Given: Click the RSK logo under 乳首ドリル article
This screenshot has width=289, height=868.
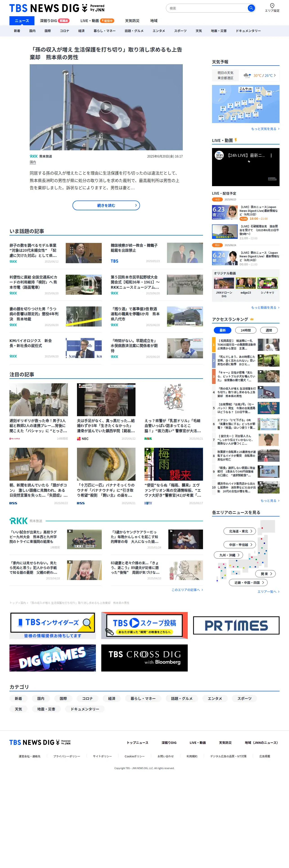Looking at the screenshot, I should point(148,439).
